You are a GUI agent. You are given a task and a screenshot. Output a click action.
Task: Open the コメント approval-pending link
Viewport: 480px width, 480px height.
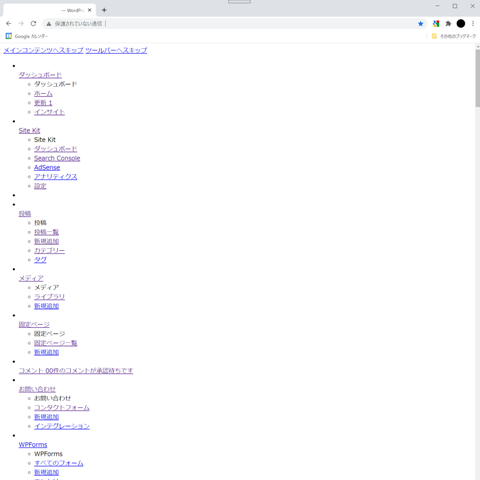[76, 371]
